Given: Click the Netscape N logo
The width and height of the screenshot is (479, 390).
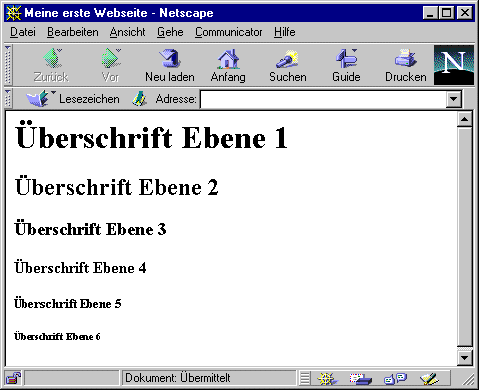Looking at the screenshot, I should pyautogui.click(x=454, y=65).
